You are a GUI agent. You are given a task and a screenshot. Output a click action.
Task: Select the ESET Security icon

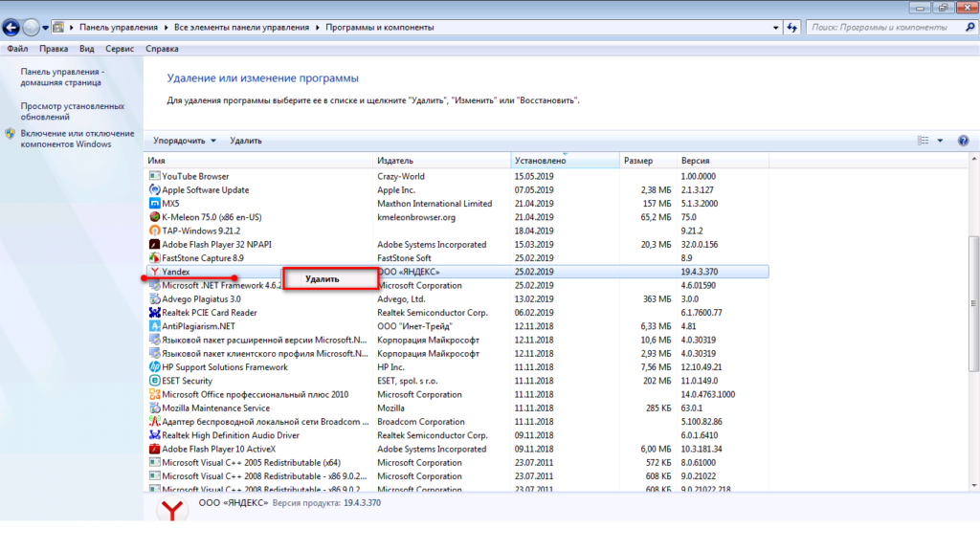click(x=154, y=381)
